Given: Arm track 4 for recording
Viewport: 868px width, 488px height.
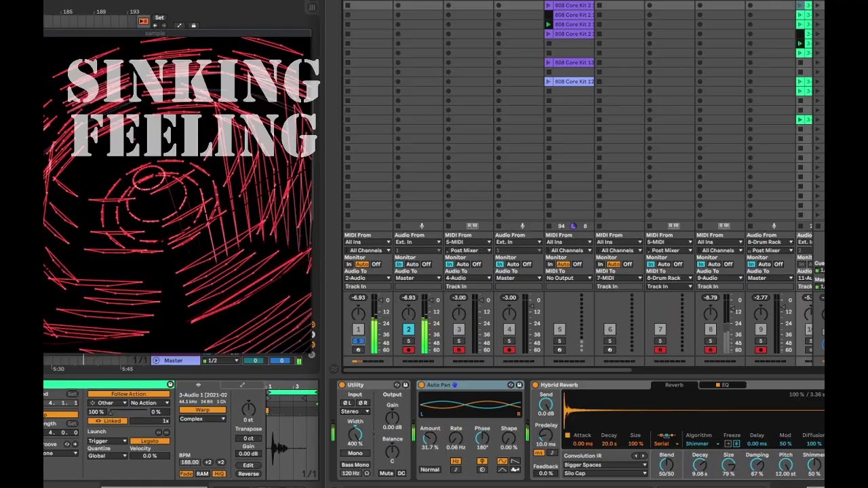Looking at the screenshot, I should (509, 350).
